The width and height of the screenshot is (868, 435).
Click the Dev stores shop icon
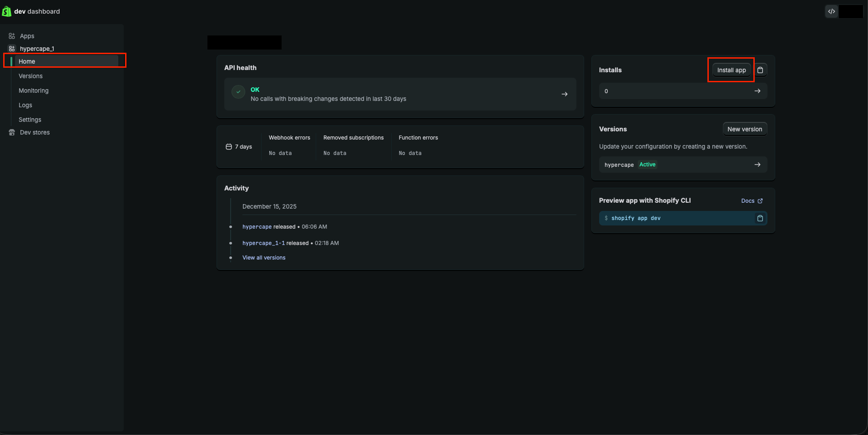[x=12, y=132]
